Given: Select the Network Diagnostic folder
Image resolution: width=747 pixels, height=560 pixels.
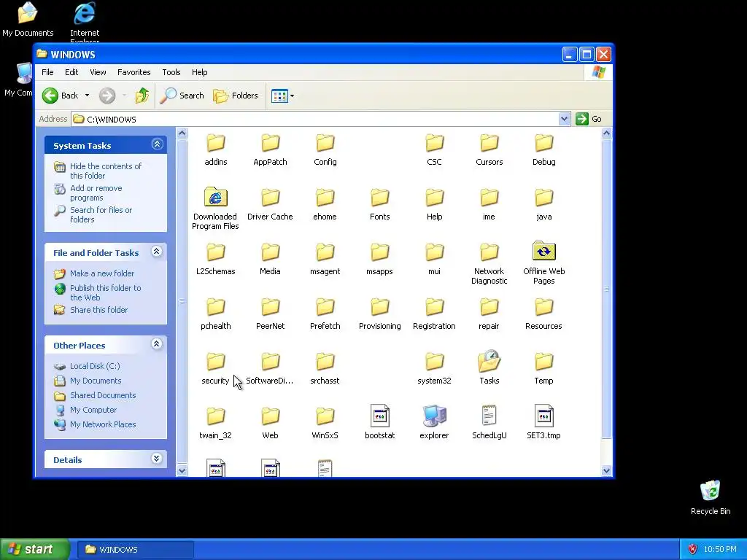Looking at the screenshot, I should [x=489, y=263].
